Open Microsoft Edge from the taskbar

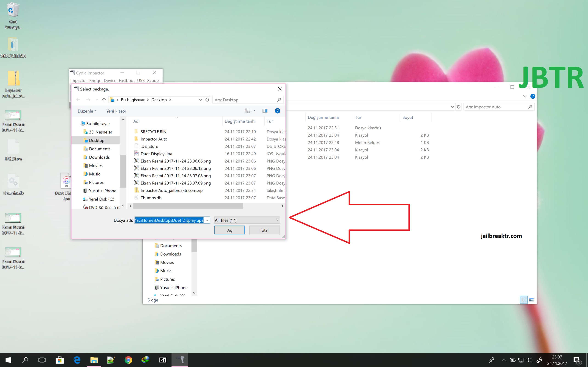click(77, 360)
